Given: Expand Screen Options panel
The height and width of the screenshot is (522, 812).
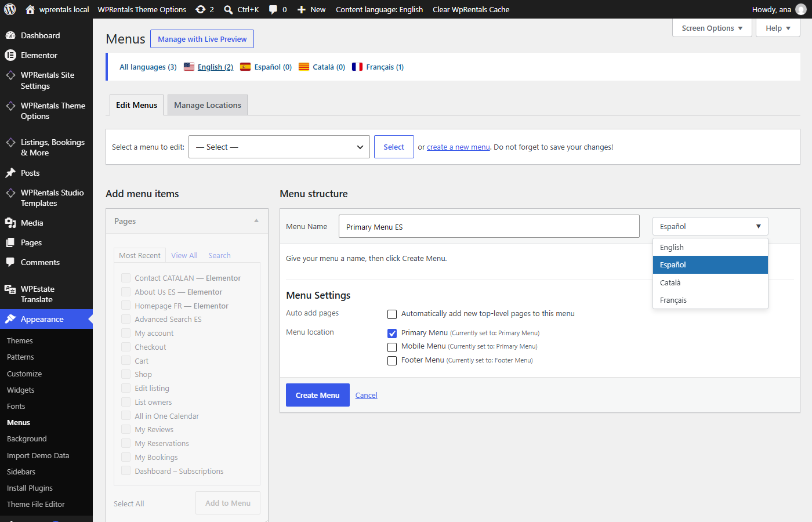Looking at the screenshot, I should click(x=712, y=28).
